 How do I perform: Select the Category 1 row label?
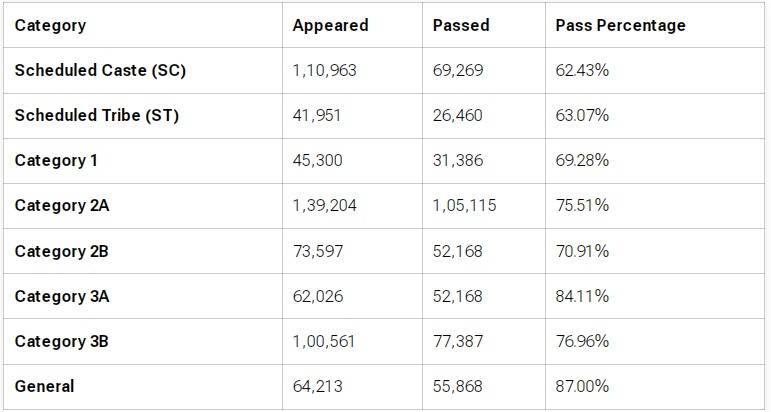coord(56,161)
